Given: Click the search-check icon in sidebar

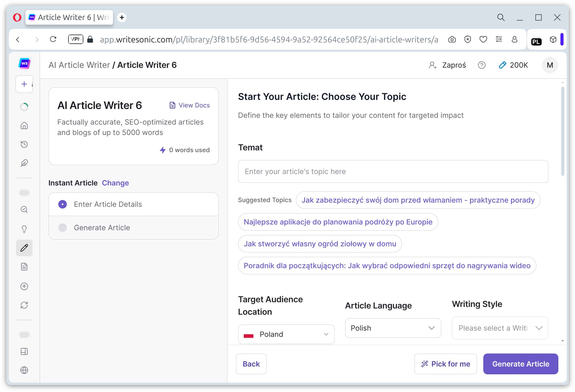Looking at the screenshot, I should tap(24, 210).
